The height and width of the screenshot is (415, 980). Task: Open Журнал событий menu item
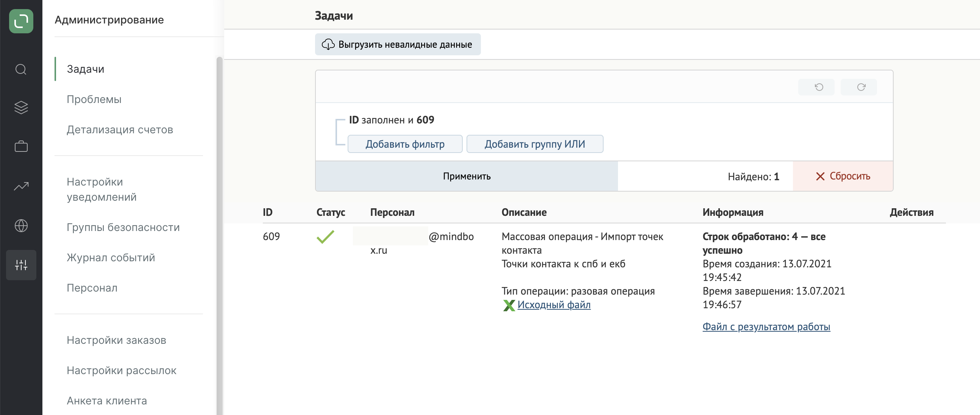click(x=111, y=257)
